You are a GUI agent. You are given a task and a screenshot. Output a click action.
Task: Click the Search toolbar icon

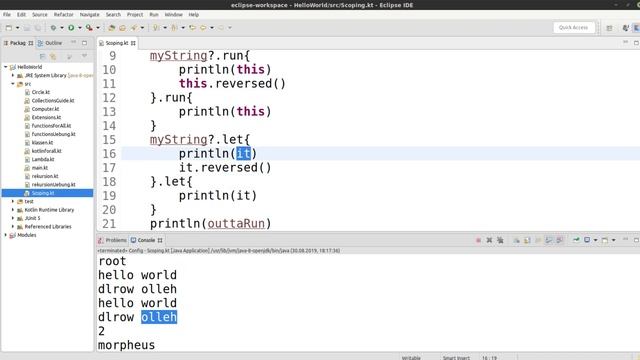pos(133,28)
